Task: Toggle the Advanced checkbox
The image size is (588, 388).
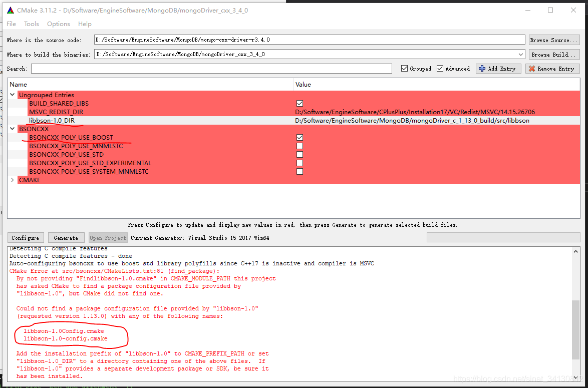Action: coord(440,69)
